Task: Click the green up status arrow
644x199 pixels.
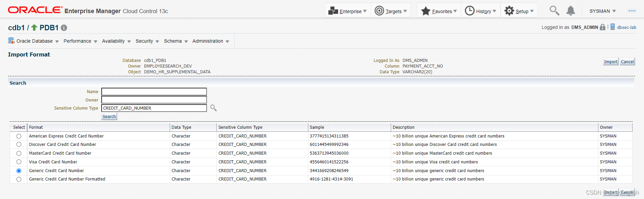Action: coord(34,28)
